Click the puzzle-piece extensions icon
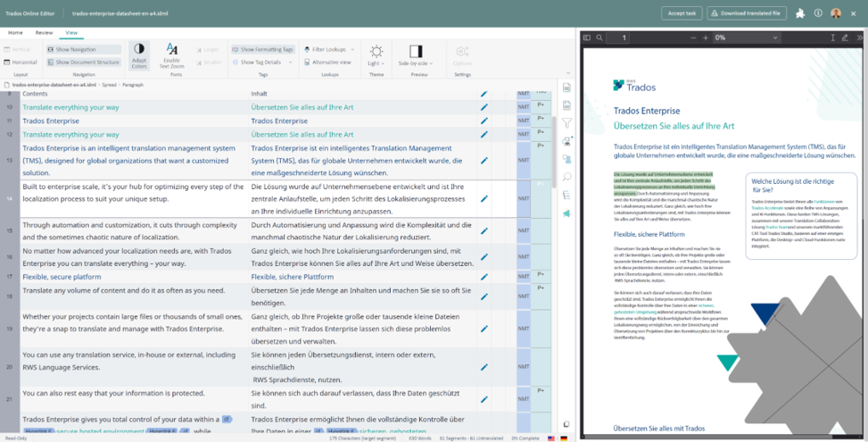The width and height of the screenshot is (868, 442). tap(801, 13)
